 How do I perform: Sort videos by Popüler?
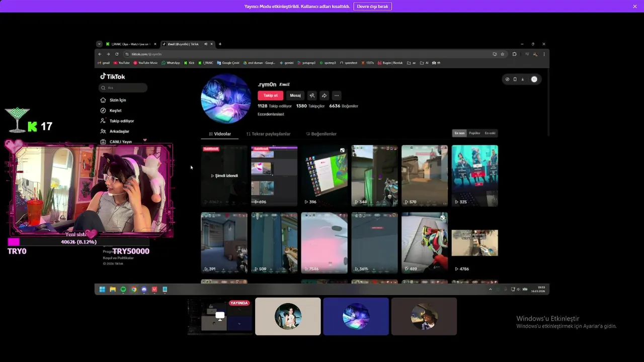(474, 133)
